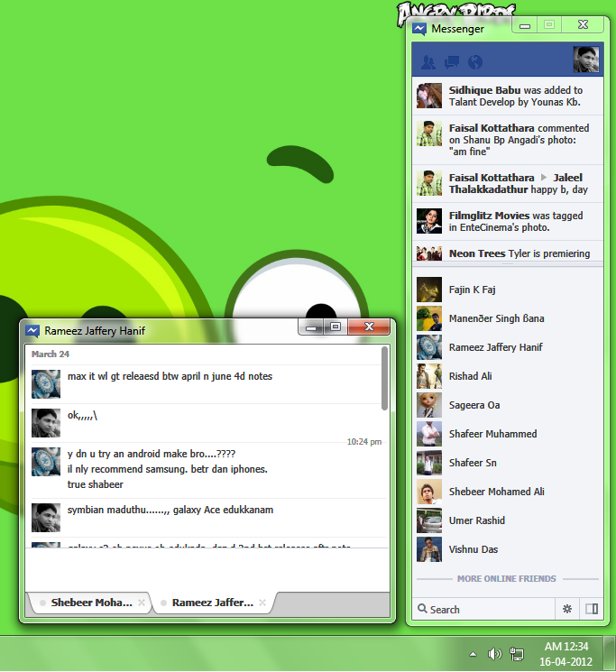Open chat with Manender Singh Bana

tap(508, 318)
